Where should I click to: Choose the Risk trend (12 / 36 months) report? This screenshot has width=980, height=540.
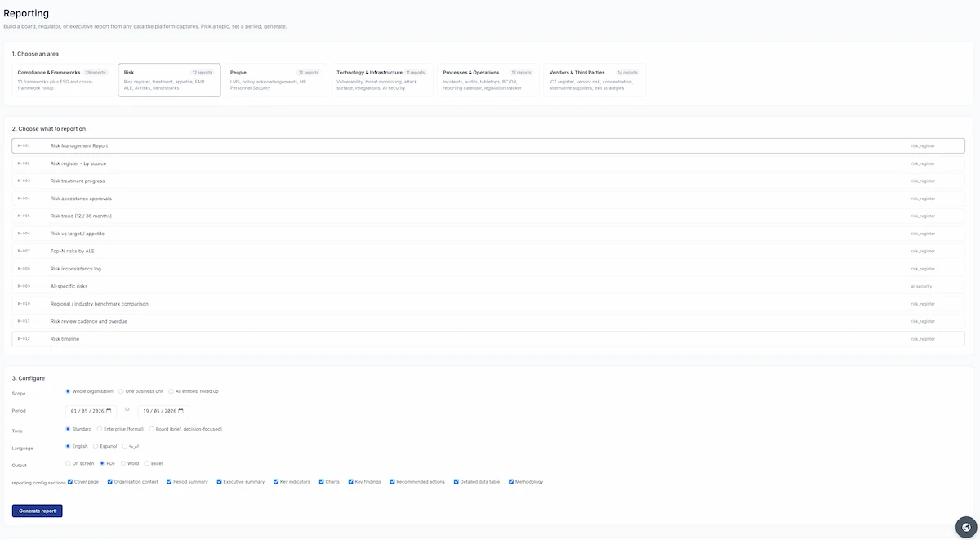click(x=488, y=216)
